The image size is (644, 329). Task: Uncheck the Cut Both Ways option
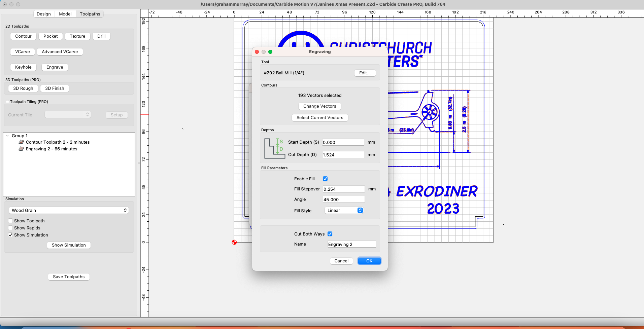[x=330, y=234]
